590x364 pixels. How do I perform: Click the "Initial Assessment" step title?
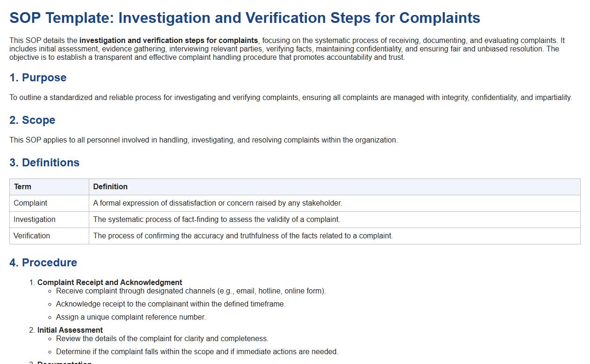(x=70, y=330)
